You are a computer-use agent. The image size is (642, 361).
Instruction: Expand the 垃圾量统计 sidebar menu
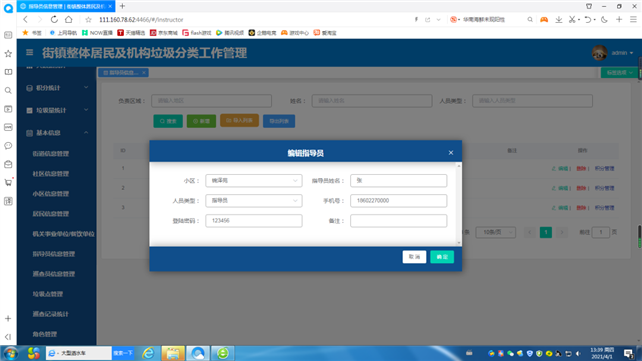57,110
